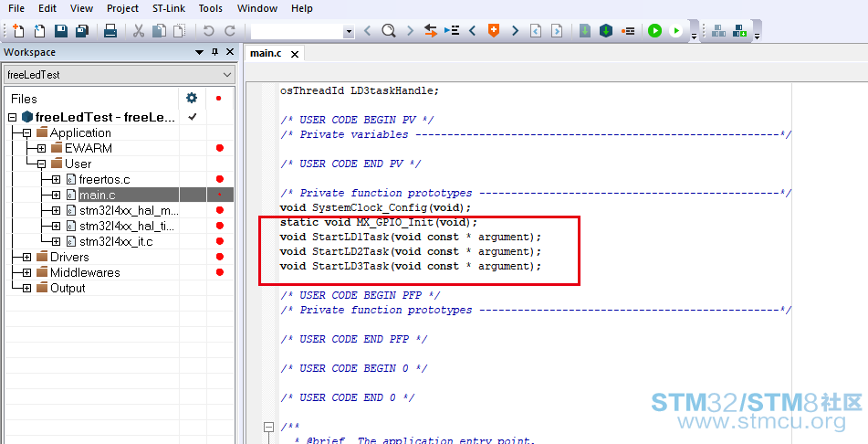This screenshot has height=444, width=868.
Task: Toggle the checkmark on freeLedTest project row
Action: click(193, 117)
